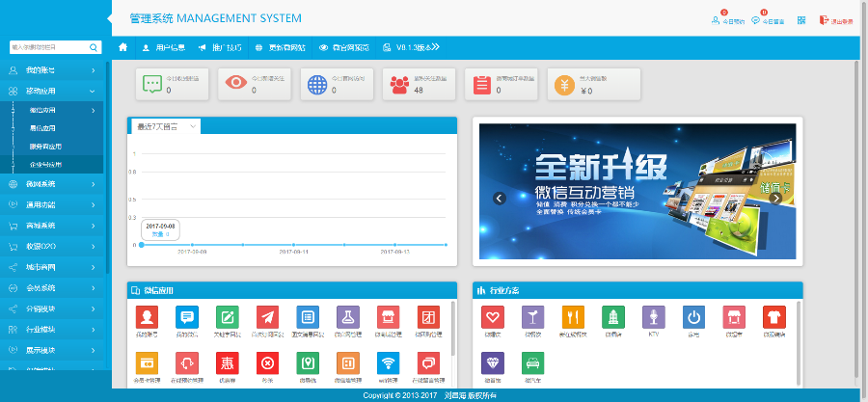The height and width of the screenshot is (402, 868).
Task: Open the purple flask app icon
Action: pyautogui.click(x=348, y=317)
